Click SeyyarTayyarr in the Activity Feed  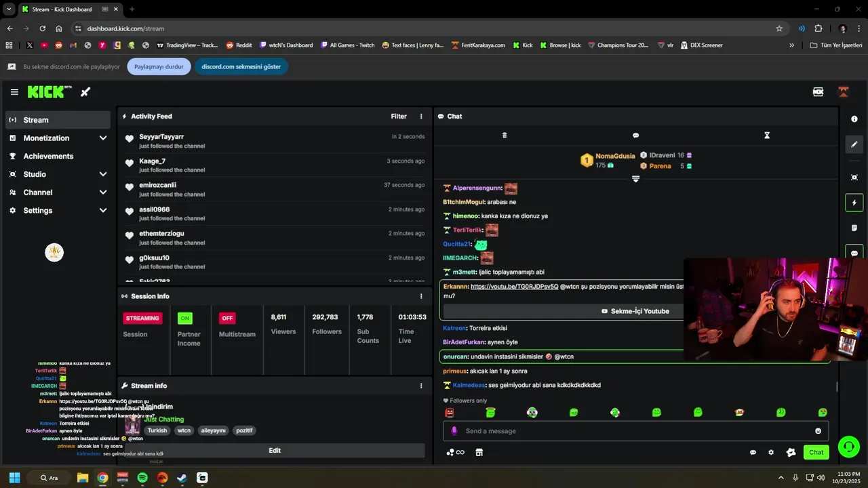click(161, 137)
